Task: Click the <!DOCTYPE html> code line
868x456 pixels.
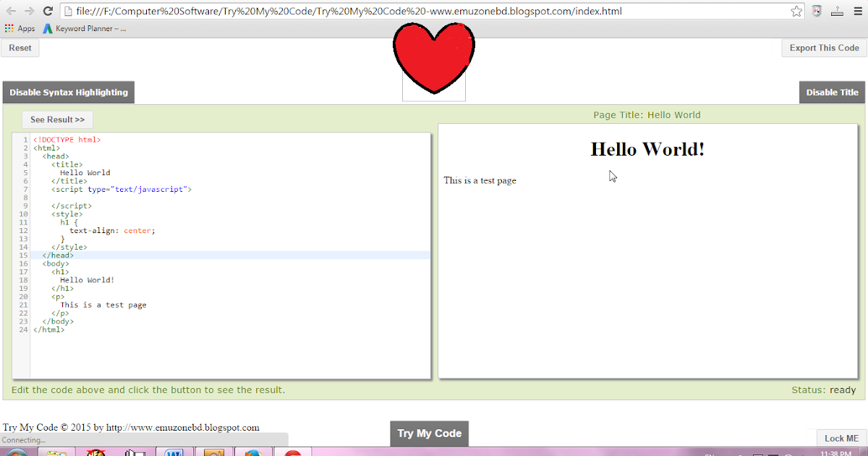Action: tap(67, 140)
